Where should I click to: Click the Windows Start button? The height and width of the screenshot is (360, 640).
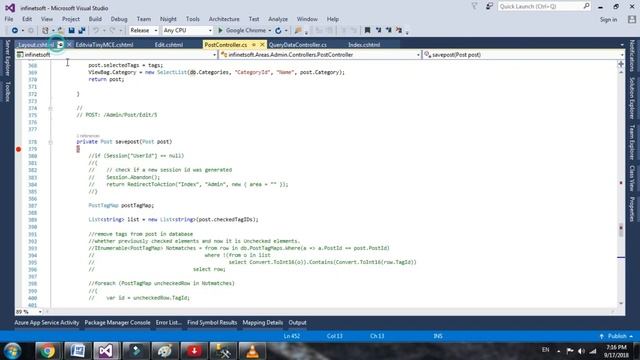pos(13,351)
